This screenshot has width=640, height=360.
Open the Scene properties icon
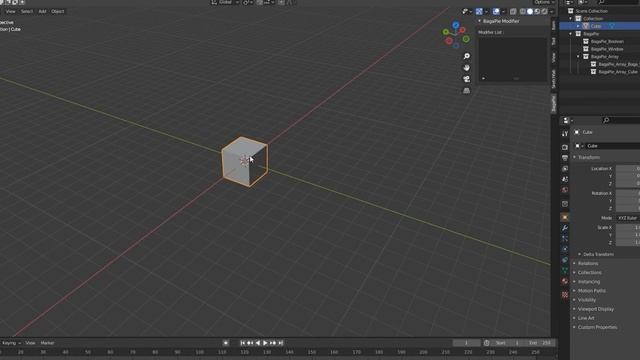(565, 179)
